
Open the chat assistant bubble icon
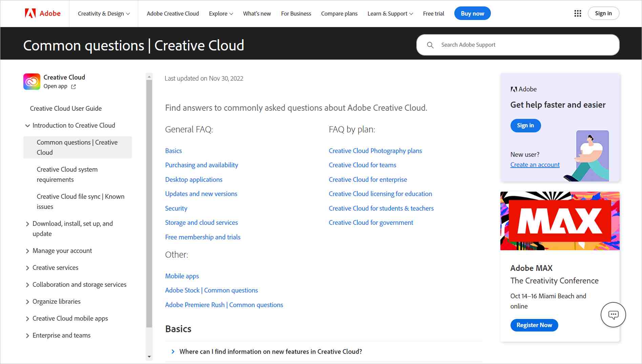tap(613, 315)
